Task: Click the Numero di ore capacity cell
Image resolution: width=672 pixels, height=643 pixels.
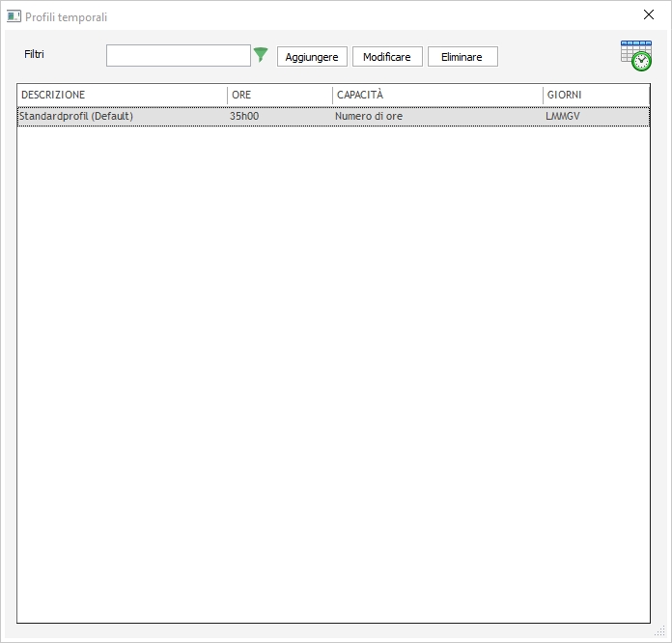Action: pyautogui.click(x=369, y=117)
